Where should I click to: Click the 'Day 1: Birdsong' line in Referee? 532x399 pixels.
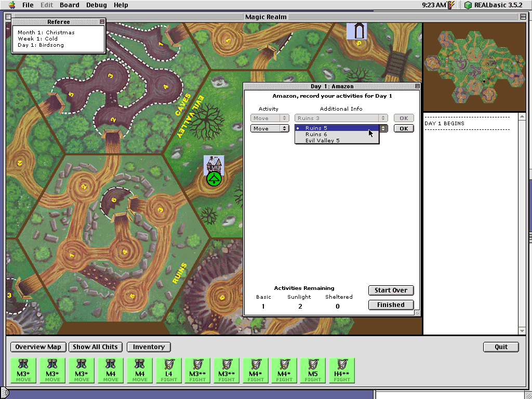(x=41, y=45)
